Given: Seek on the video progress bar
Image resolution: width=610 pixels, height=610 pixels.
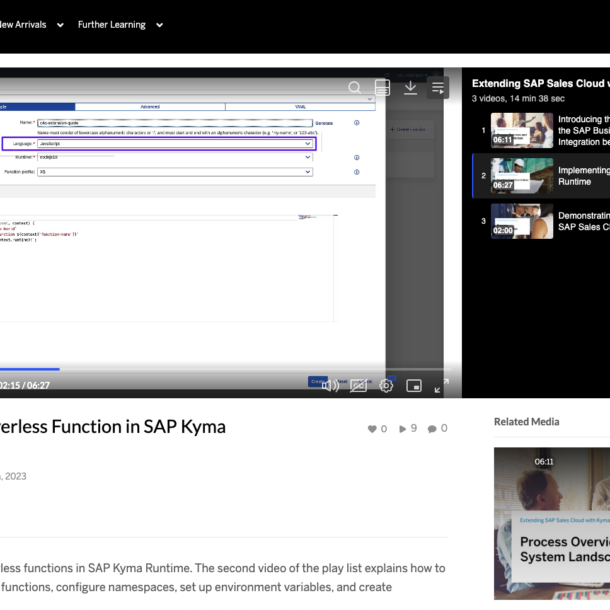Looking at the screenshot, I should click(226, 369).
